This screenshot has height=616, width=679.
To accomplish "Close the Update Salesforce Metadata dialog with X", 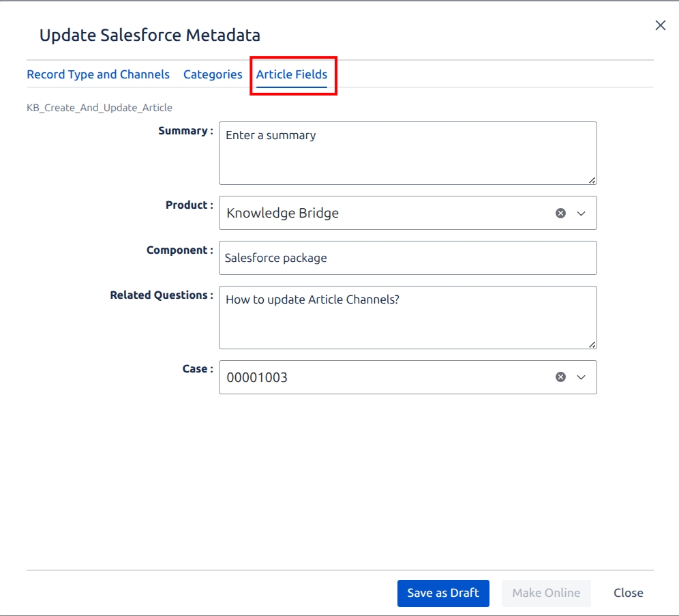I will [x=660, y=25].
